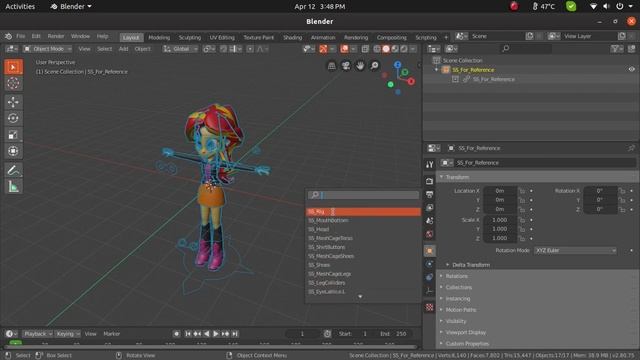Switch to wireframe shading mode

click(377, 49)
